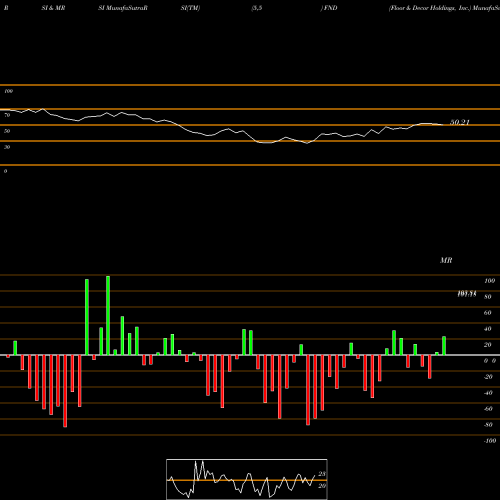Click the SI & MR header text
500x500 pixels.
point(53,8)
